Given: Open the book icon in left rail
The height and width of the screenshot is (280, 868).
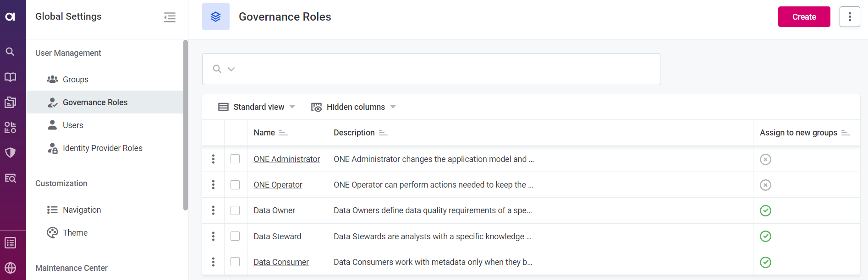Looking at the screenshot, I should 10,77.
